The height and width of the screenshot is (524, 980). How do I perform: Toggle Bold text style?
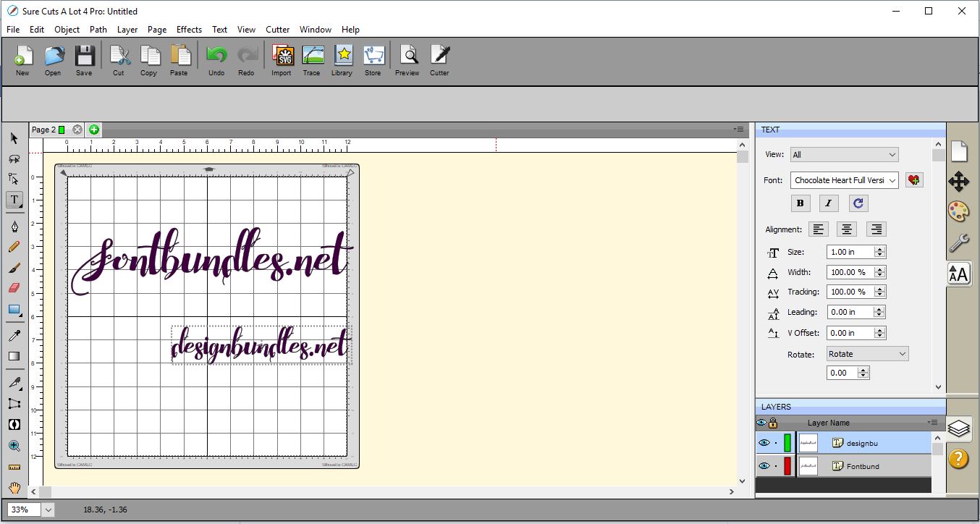point(800,203)
